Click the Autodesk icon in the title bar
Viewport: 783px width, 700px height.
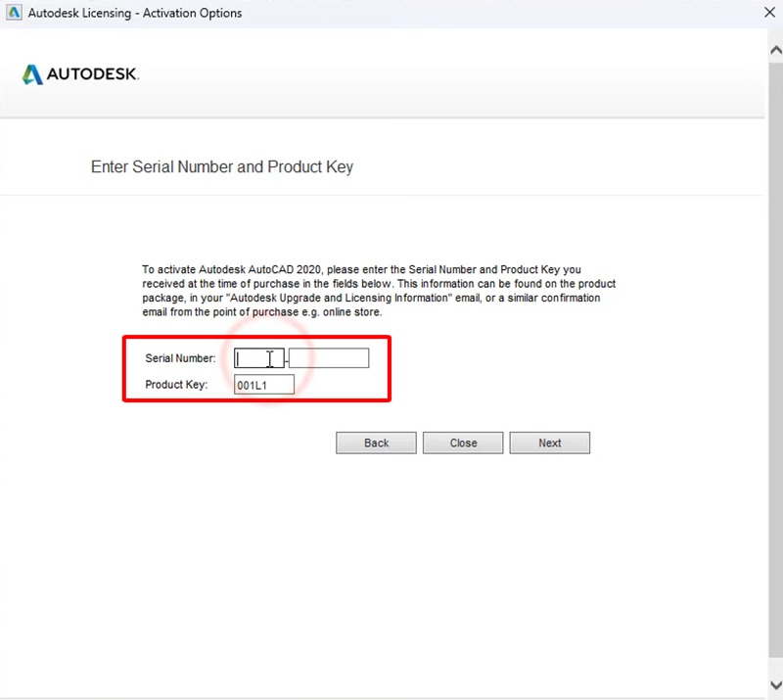14,13
